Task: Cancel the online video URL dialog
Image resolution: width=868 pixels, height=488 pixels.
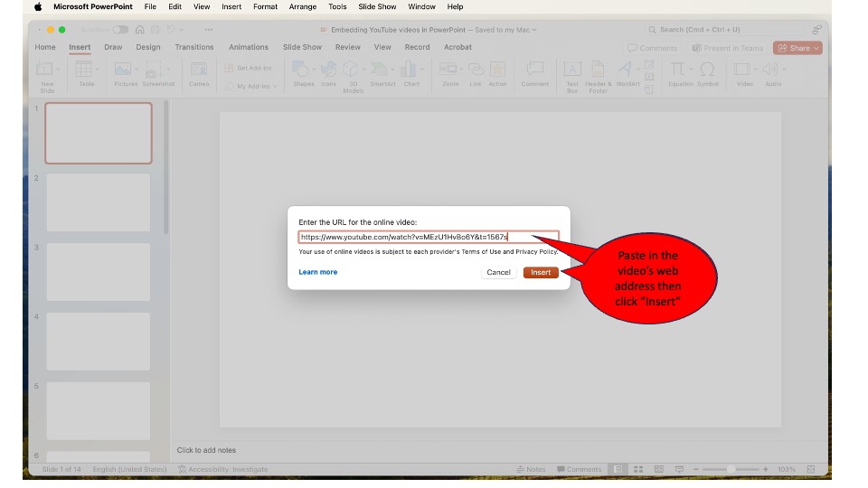Action: (498, 272)
